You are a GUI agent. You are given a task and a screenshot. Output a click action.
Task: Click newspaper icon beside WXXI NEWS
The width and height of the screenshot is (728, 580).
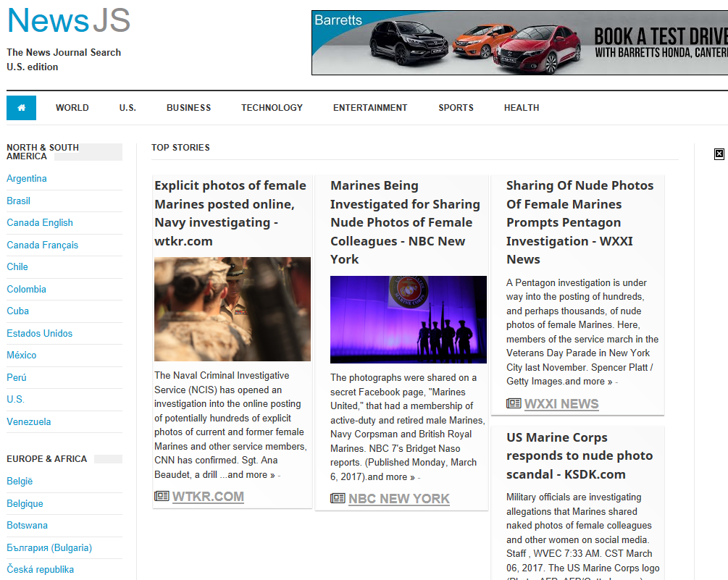tap(514, 403)
